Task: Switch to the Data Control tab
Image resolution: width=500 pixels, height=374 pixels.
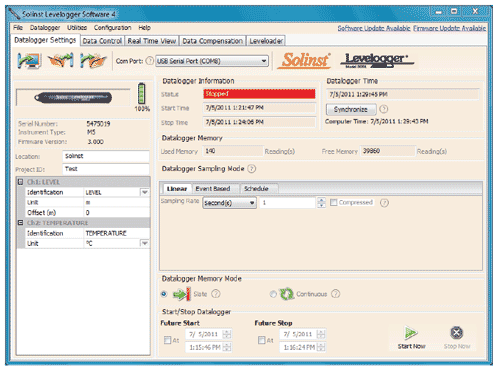Action: [x=102, y=41]
